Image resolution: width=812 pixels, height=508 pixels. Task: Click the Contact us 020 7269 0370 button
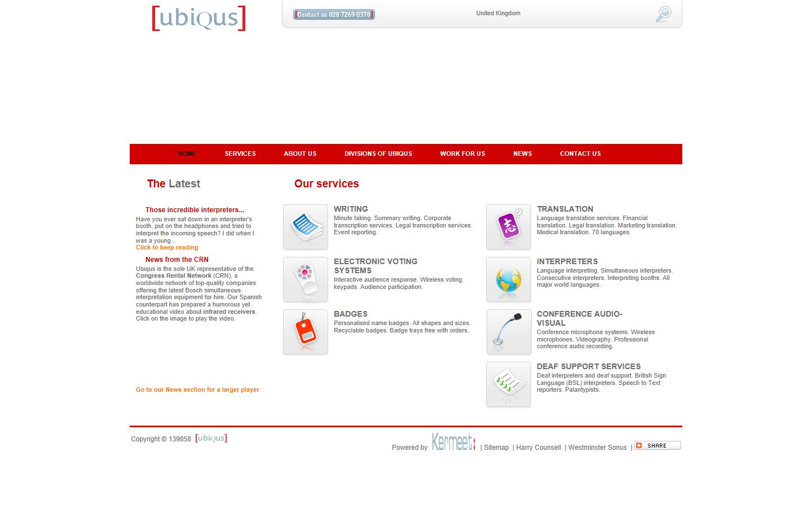point(334,14)
